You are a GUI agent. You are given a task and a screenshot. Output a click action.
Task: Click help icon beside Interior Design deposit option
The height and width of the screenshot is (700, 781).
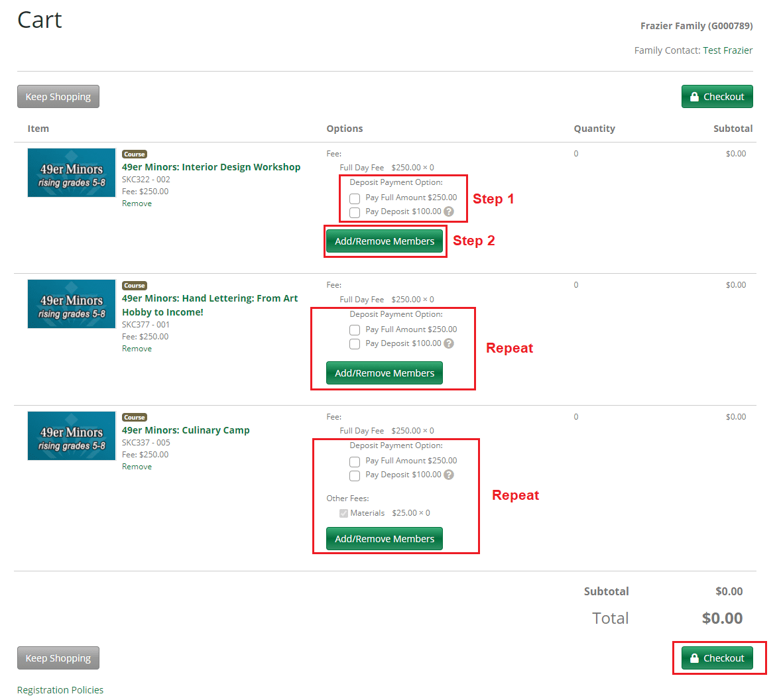(449, 212)
